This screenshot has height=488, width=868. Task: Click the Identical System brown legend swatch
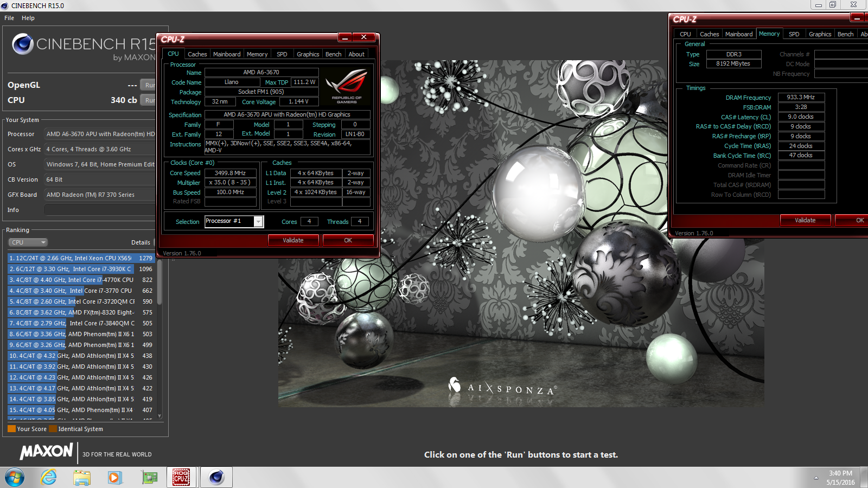pyautogui.click(x=53, y=429)
